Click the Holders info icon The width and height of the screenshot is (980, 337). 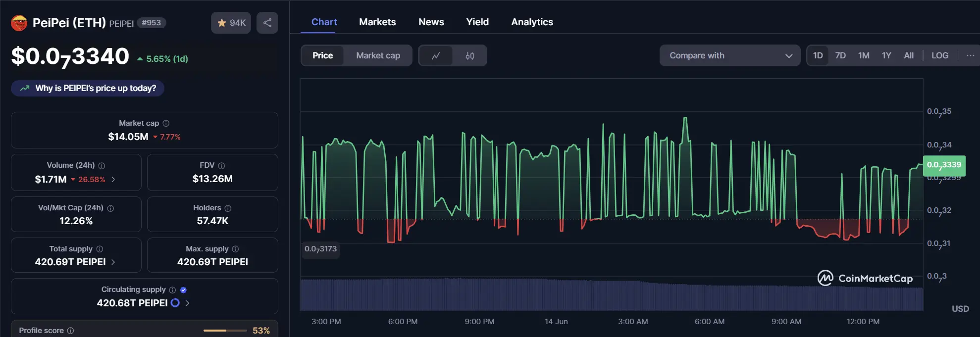[228, 208]
